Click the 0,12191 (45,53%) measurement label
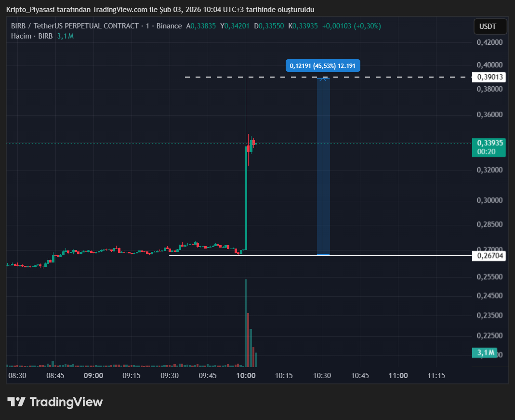This screenshot has width=515, height=420. (323, 66)
